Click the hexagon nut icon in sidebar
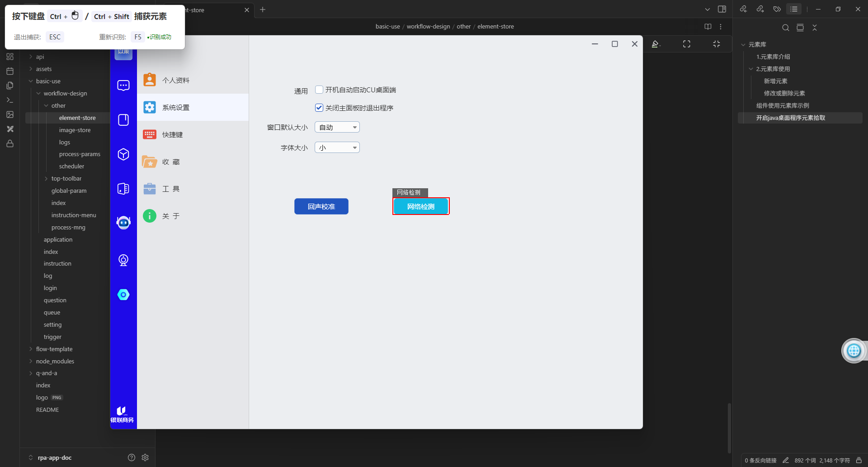The width and height of the screenshot is (868, 467). pos(123,295)
